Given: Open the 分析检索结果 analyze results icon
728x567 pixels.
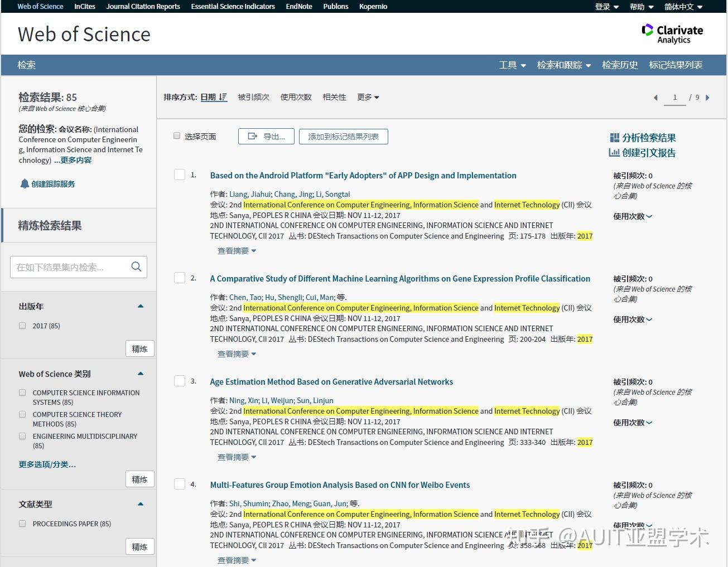Looking at the screenshot, I should (614, 137).
